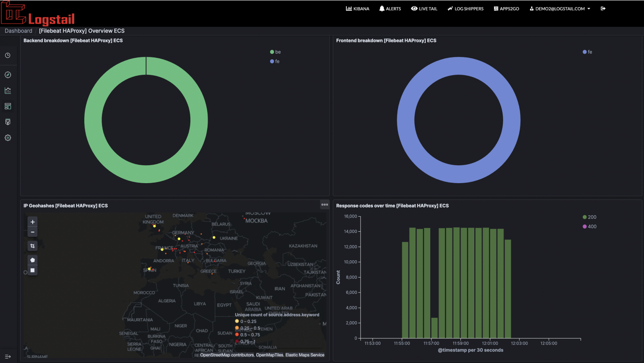Click the logout icon in top bar
Screen dimensions: 644x363
coord(603,8)
